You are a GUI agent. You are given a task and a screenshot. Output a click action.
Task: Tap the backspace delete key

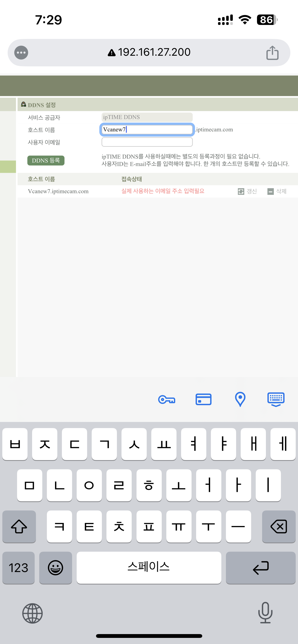(x=279, y=526)
